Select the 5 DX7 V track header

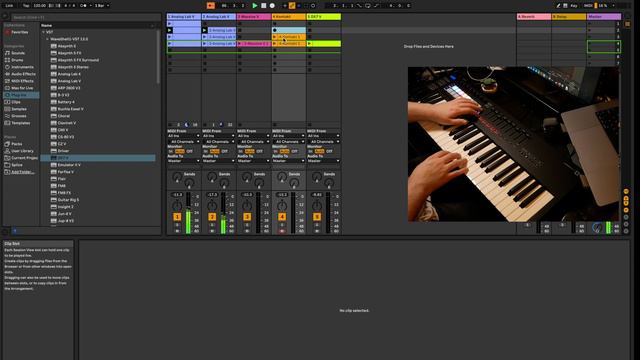324,17
